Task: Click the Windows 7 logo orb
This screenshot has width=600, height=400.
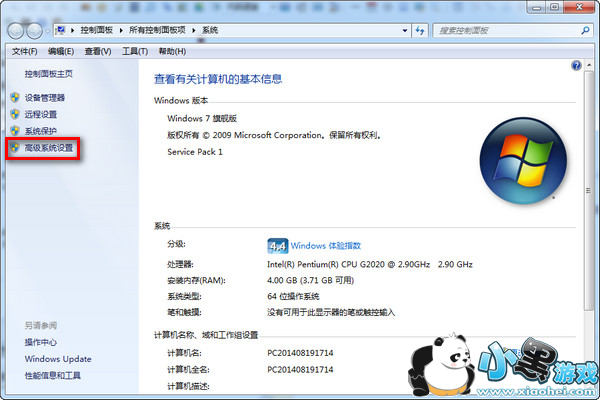Action: click(523, 160)
